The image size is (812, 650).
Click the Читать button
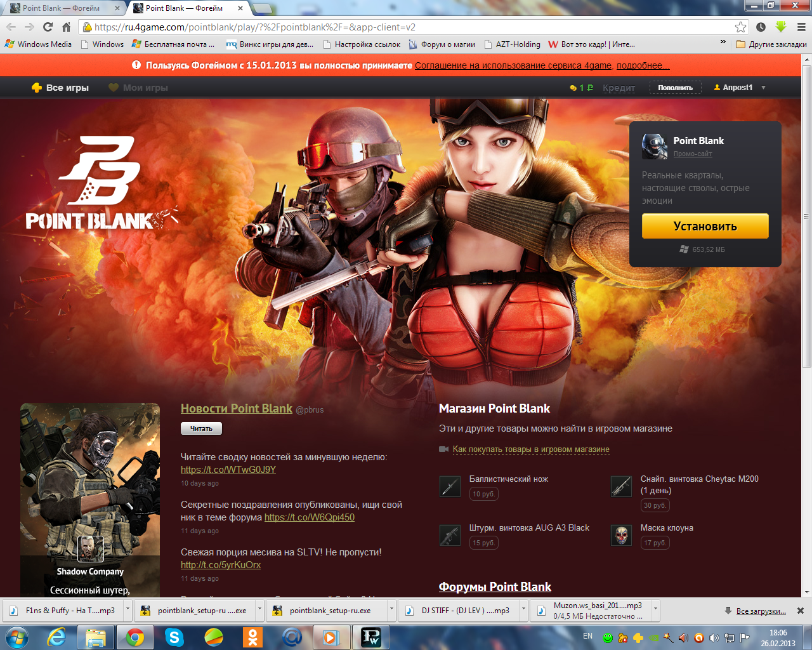201,428
